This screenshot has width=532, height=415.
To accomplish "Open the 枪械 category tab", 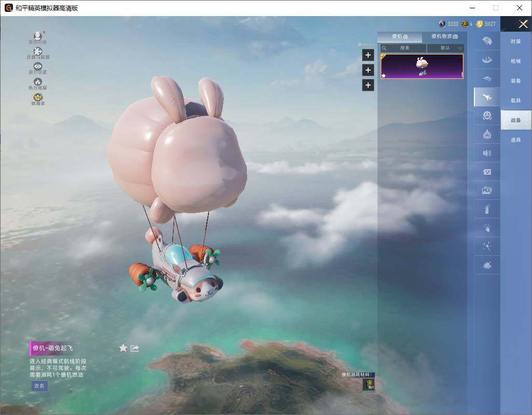I will click(516, 61).
